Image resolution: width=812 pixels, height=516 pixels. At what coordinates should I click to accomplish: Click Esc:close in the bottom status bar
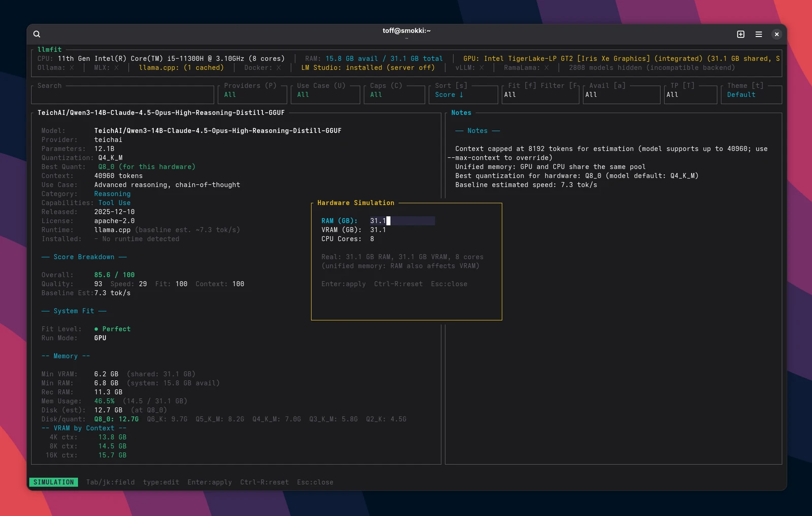click(x=315, y=482)
